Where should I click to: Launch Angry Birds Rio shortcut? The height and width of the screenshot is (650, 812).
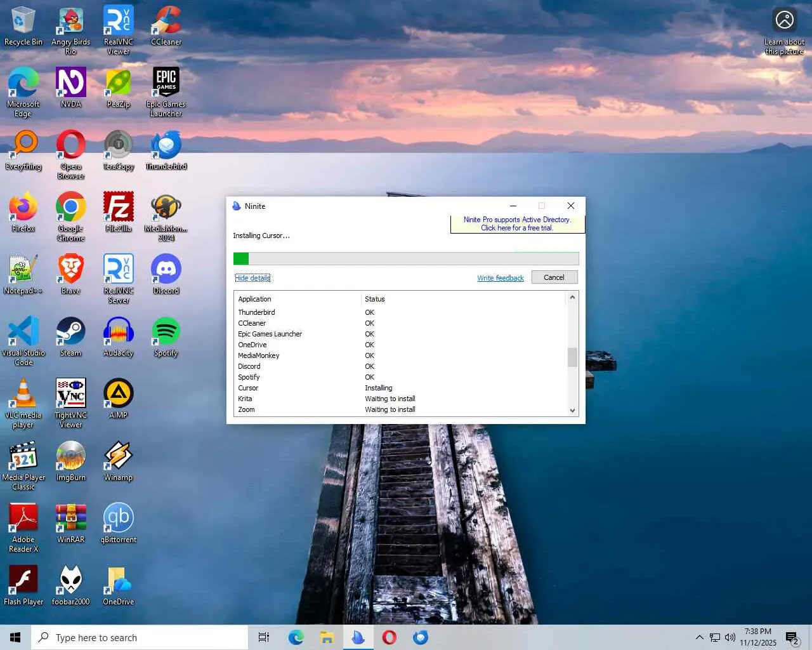click(x=71, y=30)
